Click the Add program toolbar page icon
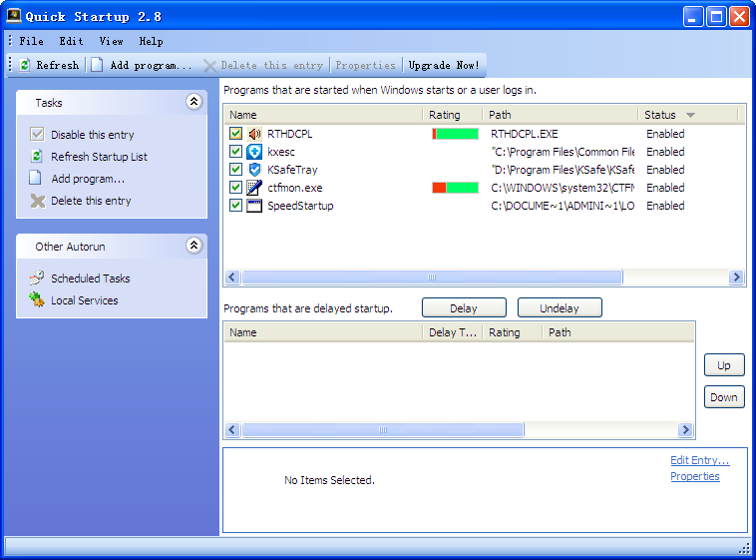 tap(97, 65)
